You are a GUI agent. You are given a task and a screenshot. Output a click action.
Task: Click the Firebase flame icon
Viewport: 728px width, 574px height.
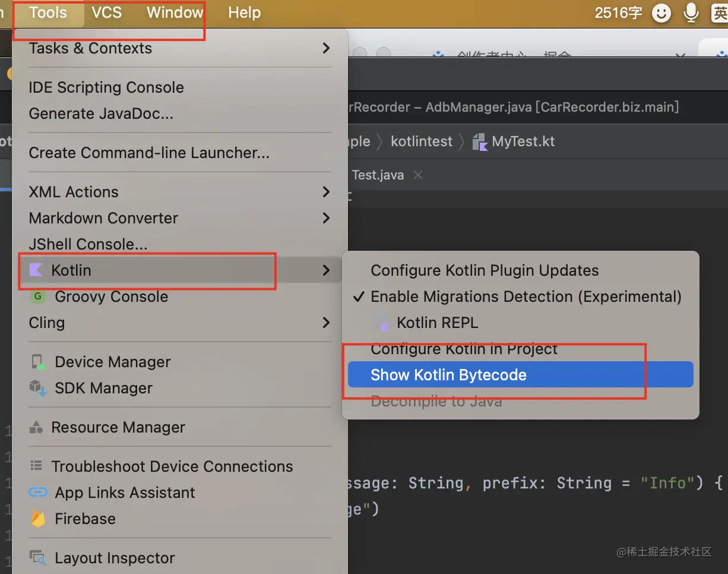point(38,519)
